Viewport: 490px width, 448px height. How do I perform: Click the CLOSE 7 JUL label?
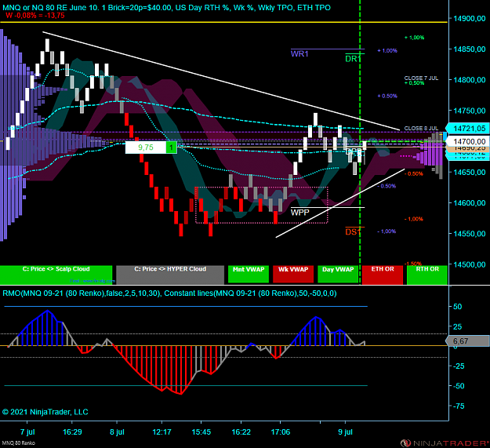point(421,78)
